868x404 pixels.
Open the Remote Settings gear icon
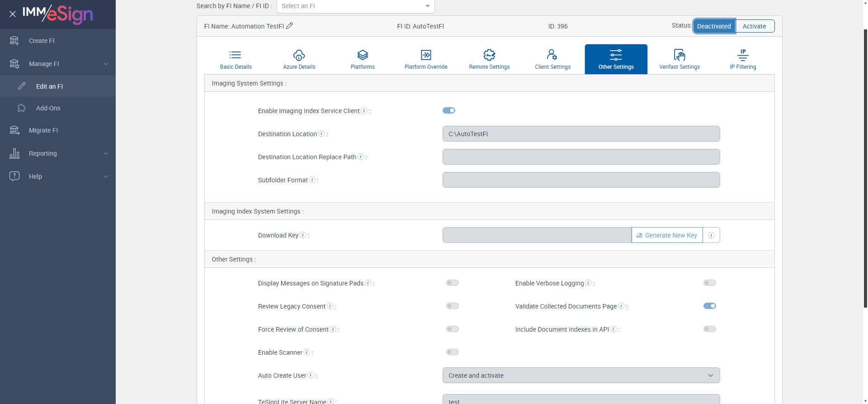click(489, 55)
